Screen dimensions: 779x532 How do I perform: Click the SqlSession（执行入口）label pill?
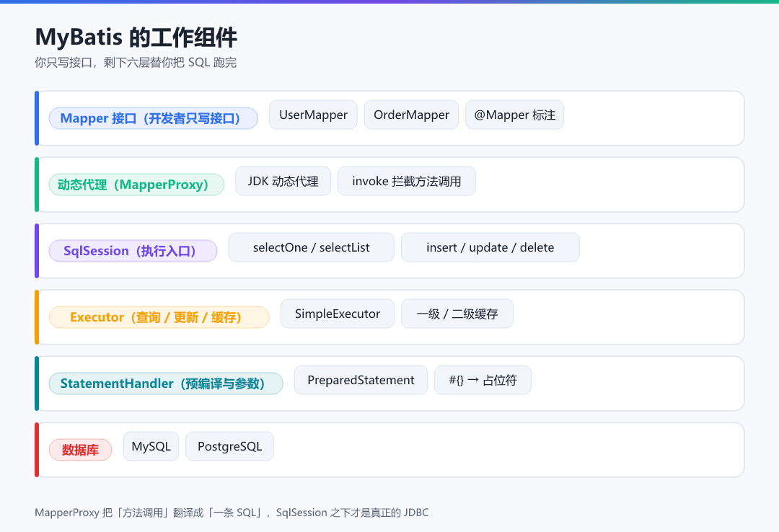tap(133, 251)
